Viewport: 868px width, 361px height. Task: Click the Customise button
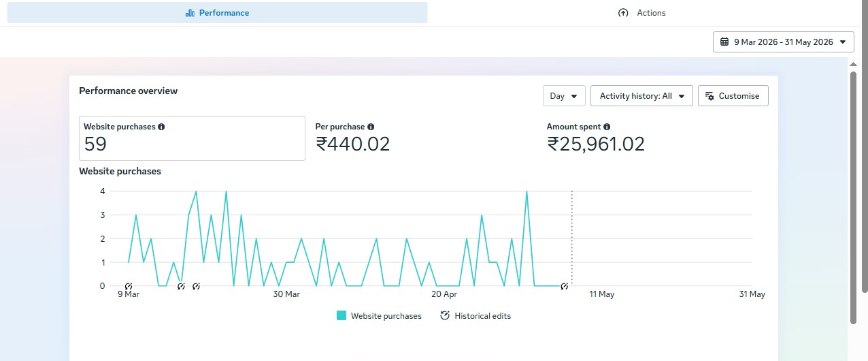[733, 96]
